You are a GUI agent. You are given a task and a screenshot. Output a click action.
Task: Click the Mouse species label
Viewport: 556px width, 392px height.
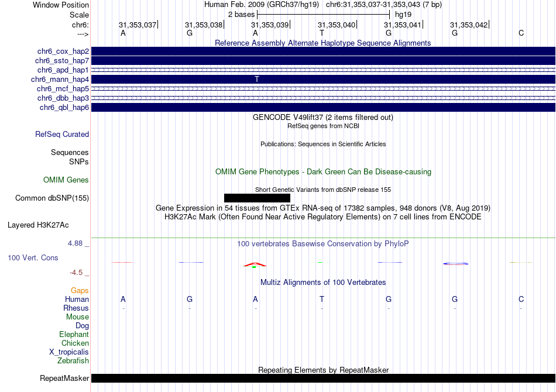coord(77,317)
